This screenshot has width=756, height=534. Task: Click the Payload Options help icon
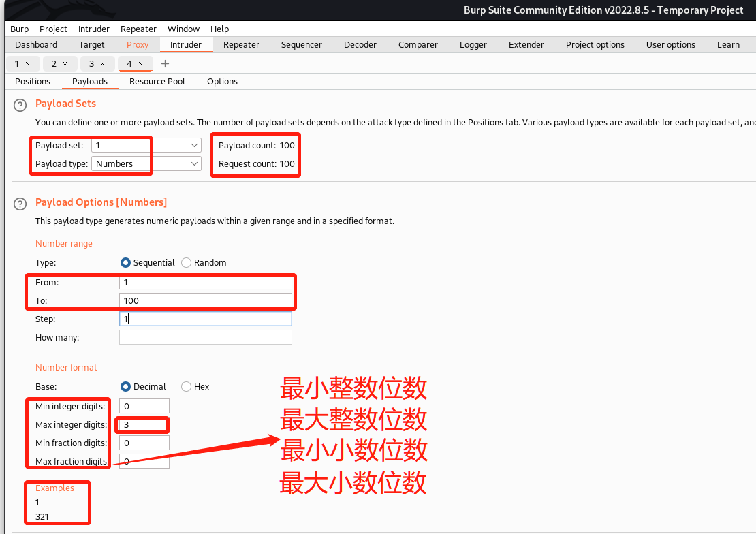pos(21,203)
